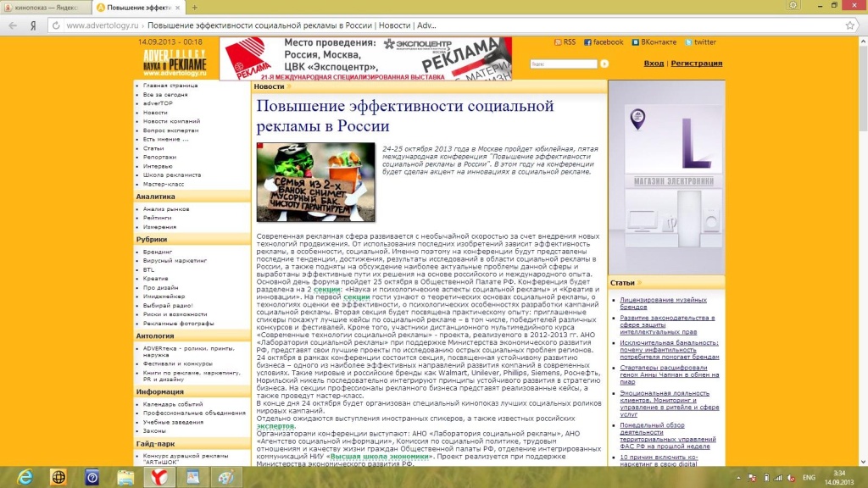Open the ВКонтакте link
The image size is (868, 488).
(654, 42)
